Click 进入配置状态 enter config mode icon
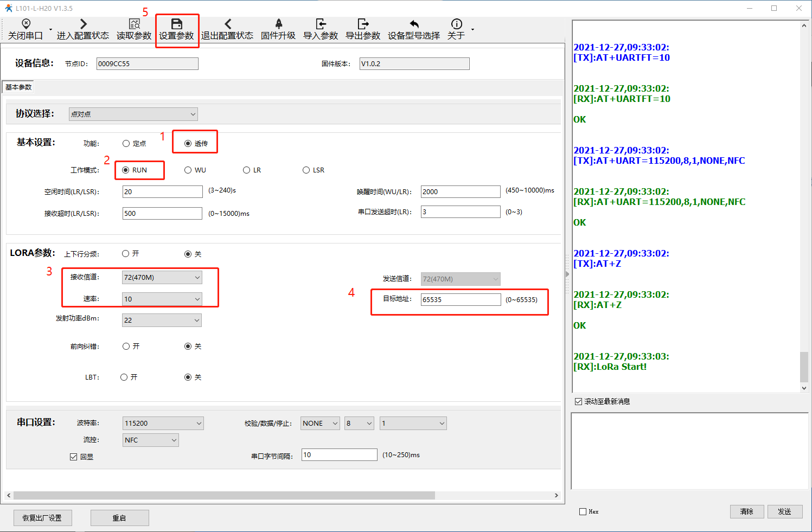812x532 pixels. (x=83, y=24)
